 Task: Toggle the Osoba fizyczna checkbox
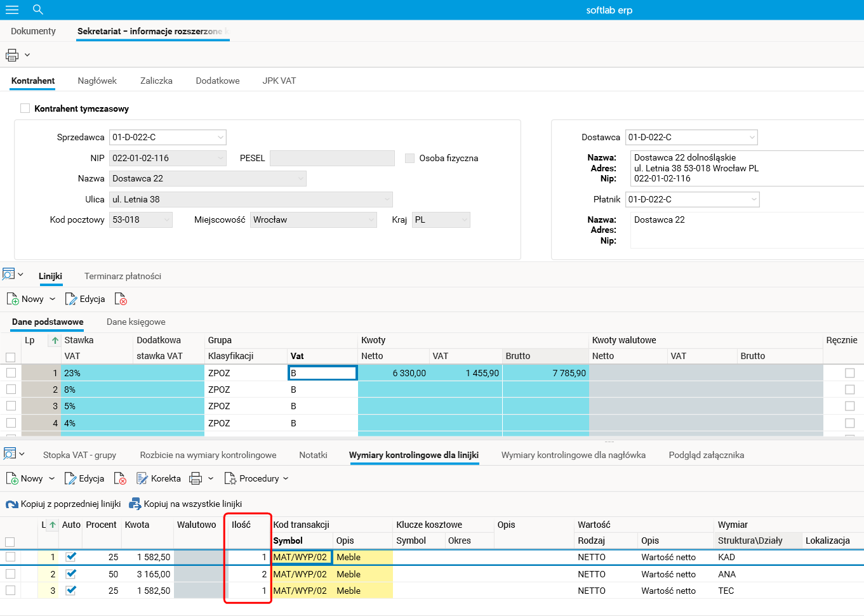tap(410, 158)
